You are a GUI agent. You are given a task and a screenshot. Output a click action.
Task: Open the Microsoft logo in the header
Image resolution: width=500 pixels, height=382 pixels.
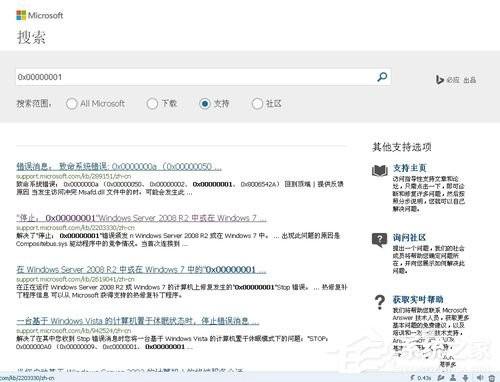coord(39,15)
